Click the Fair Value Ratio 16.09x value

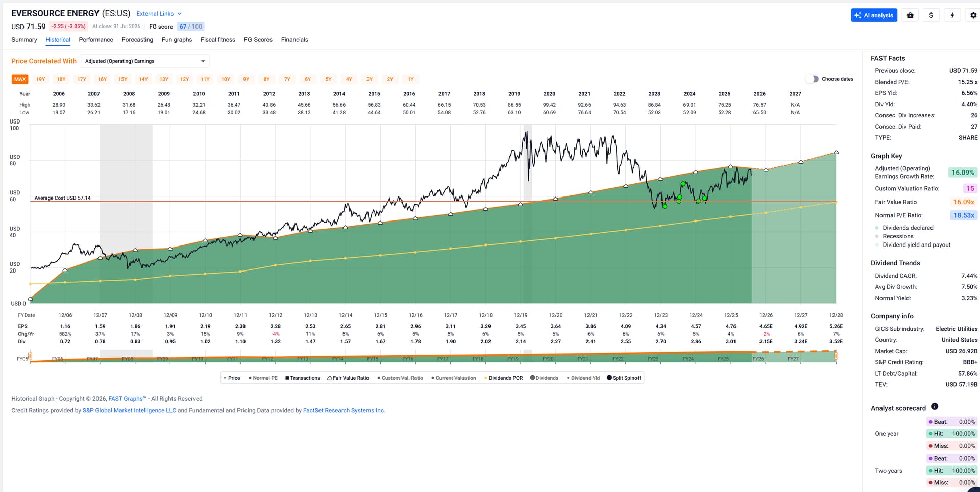[x=964, y=202]
